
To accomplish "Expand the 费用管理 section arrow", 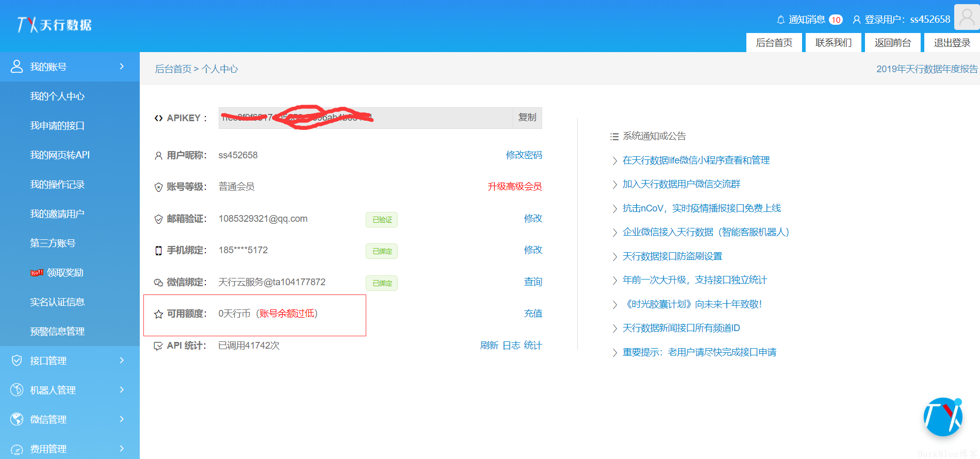I will 122,448.
